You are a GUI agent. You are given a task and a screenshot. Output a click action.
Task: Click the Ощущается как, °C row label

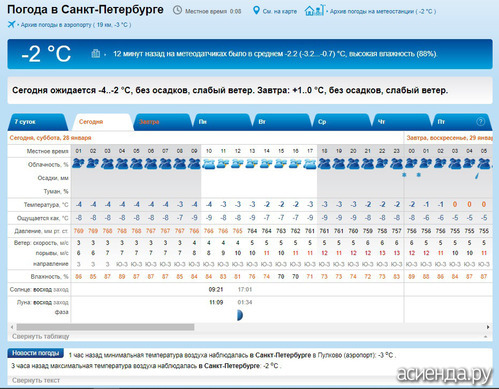point(43,218)
